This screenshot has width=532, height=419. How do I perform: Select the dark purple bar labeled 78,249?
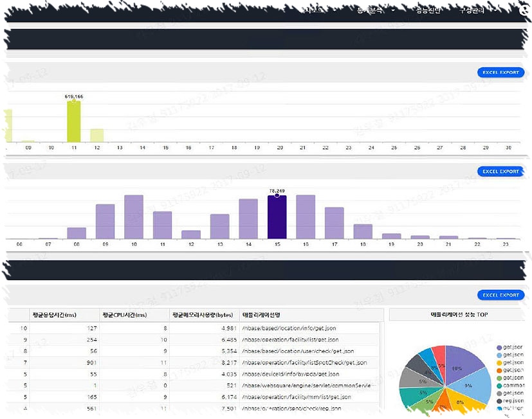(277, 217)
